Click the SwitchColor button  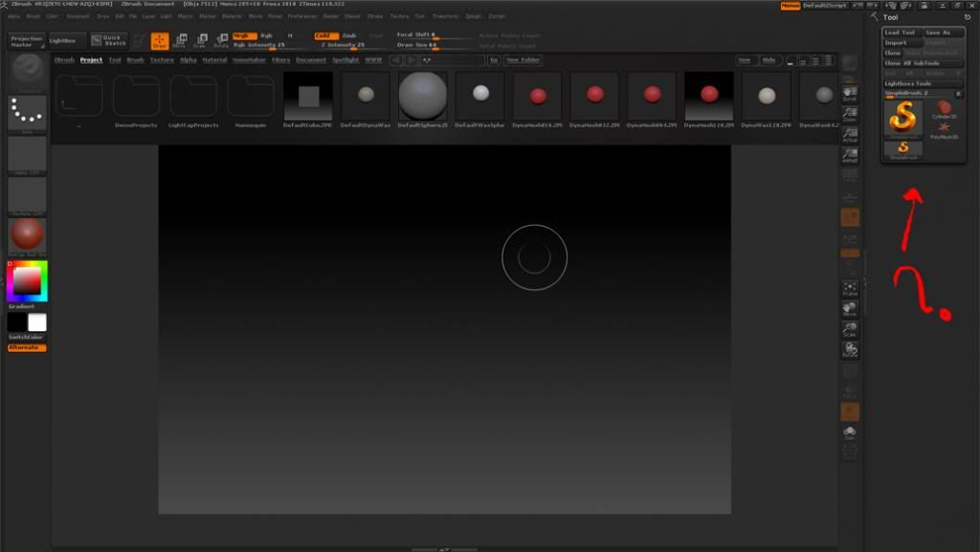(26, 337)
